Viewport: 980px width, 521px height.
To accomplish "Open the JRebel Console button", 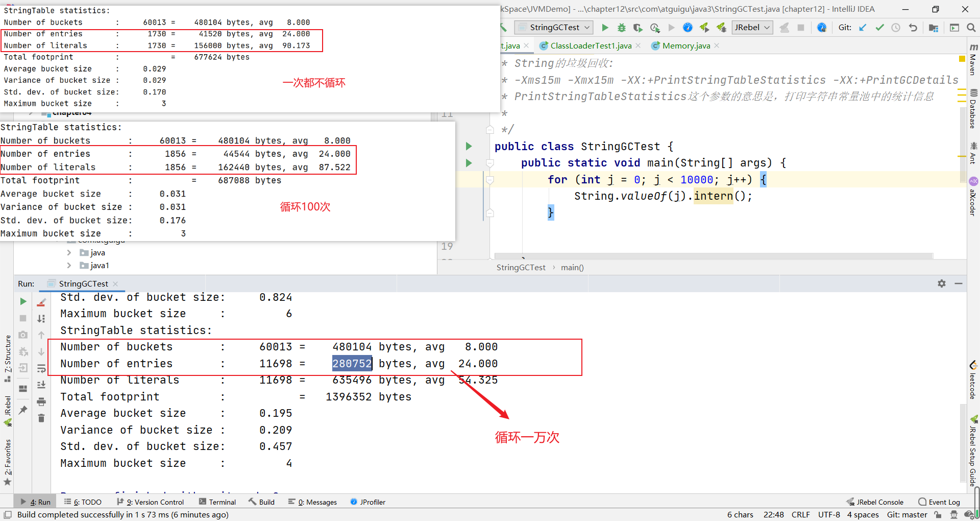I will [x=875, y=502].
